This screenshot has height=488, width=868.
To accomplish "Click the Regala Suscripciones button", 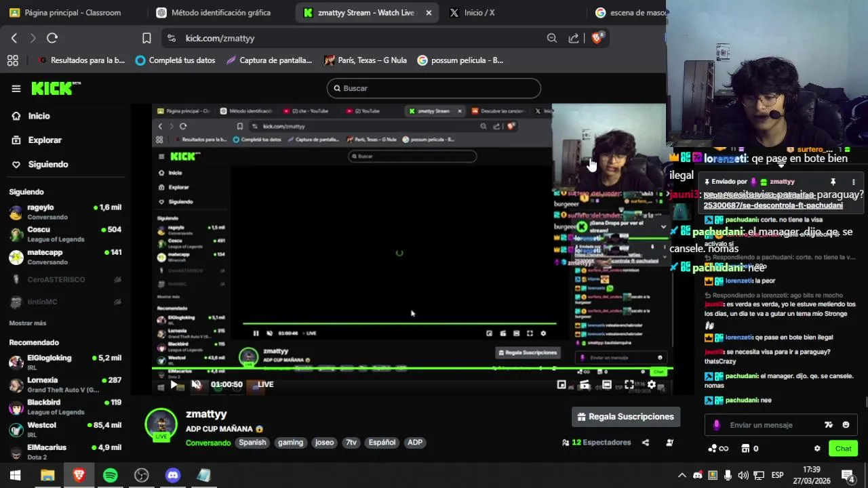I will 626,417.
